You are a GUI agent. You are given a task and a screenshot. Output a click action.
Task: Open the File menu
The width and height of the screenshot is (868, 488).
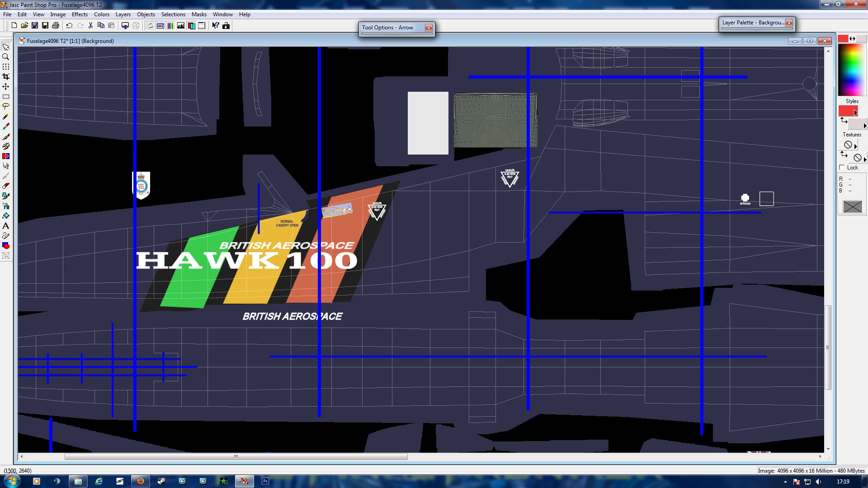point(7,14)
